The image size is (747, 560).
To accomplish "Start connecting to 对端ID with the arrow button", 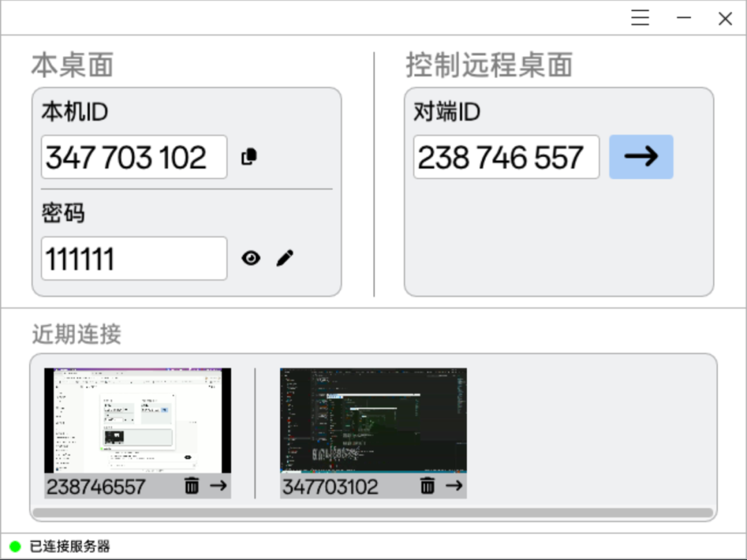I will 640,157.
